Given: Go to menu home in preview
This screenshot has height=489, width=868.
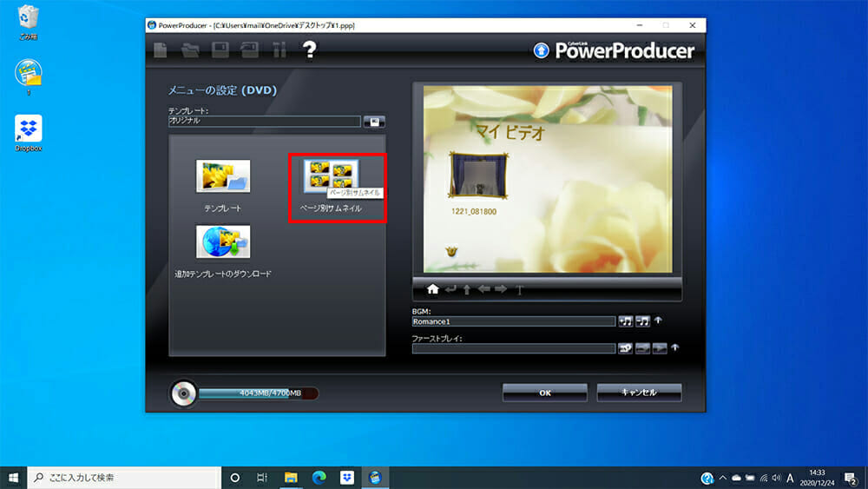Looking at the screenshot, I should tap(433, 289).
